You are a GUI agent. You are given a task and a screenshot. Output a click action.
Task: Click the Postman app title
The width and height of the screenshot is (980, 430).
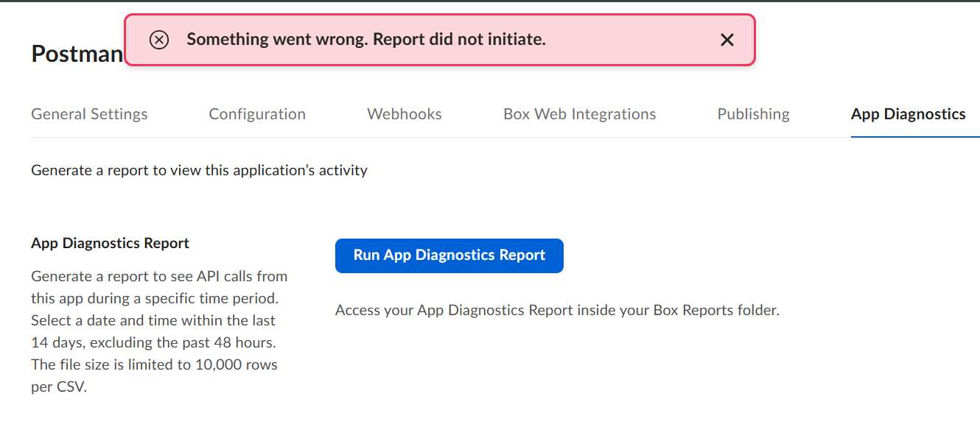pos(77,54)
